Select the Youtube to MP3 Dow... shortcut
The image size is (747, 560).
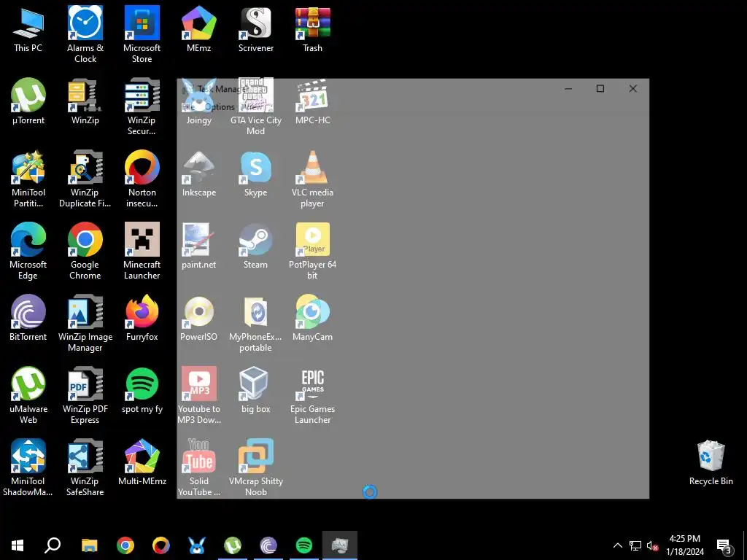click(x=198, y=395)
